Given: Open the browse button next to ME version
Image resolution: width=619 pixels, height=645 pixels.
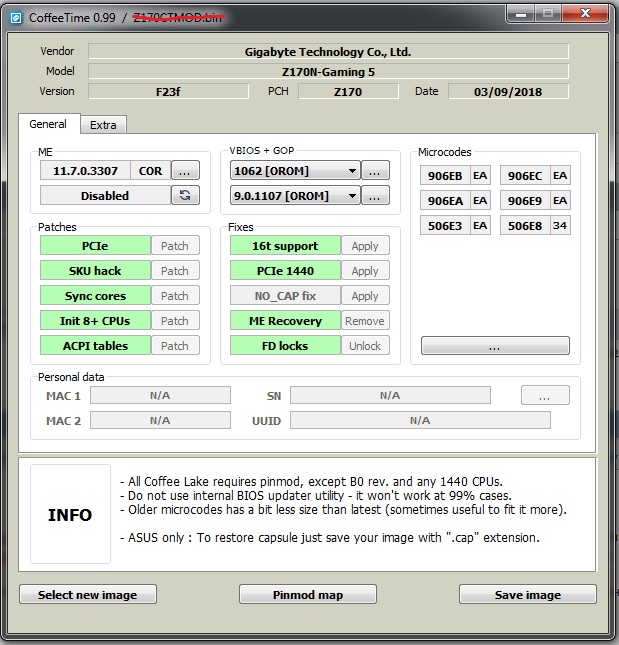Looking at the screenshot, I should pos(185,170).
